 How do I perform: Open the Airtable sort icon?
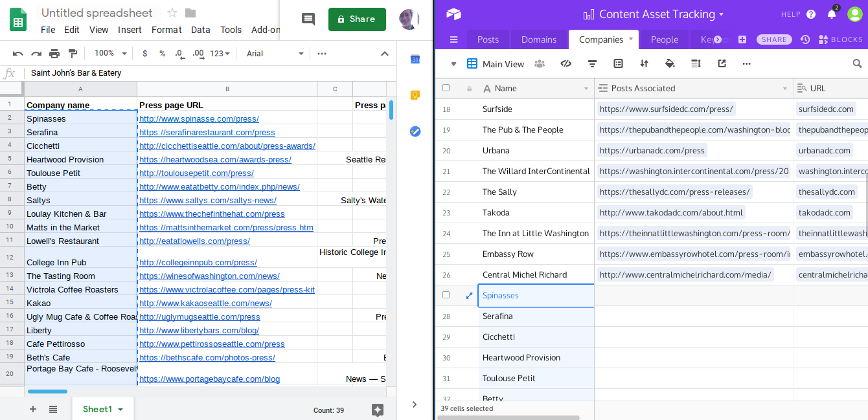[644, 63]
